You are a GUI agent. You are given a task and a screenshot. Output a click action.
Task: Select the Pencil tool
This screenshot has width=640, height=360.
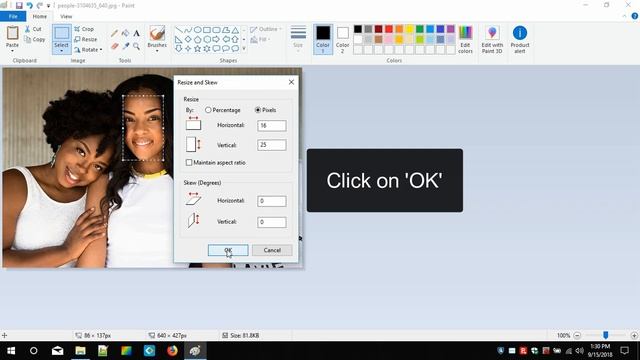coord(114,33)
